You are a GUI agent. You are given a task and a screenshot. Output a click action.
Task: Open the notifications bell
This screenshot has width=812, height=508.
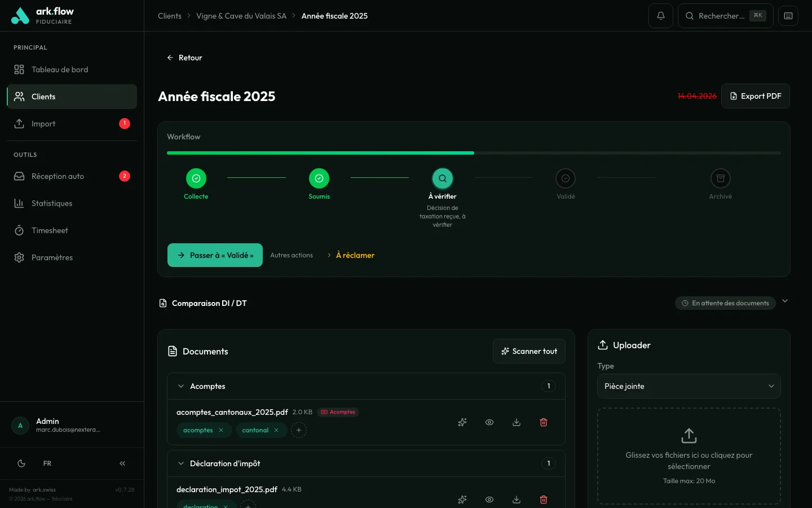point(660,16)
